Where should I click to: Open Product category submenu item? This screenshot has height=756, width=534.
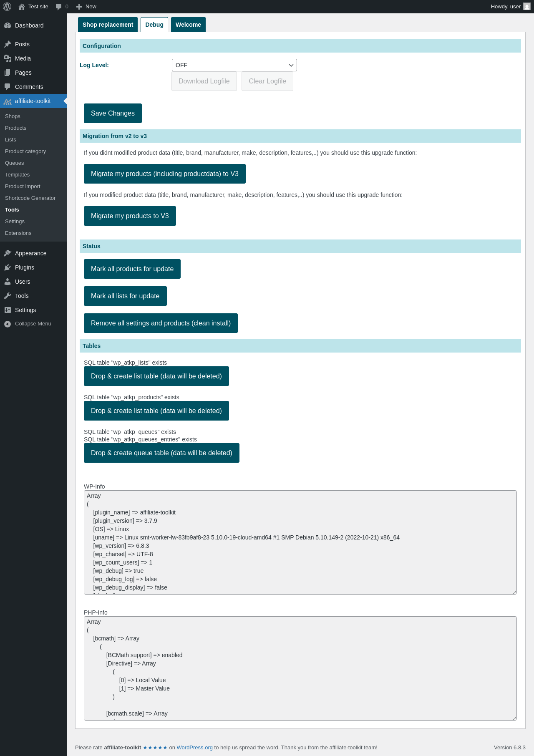(x=25, y=151)
